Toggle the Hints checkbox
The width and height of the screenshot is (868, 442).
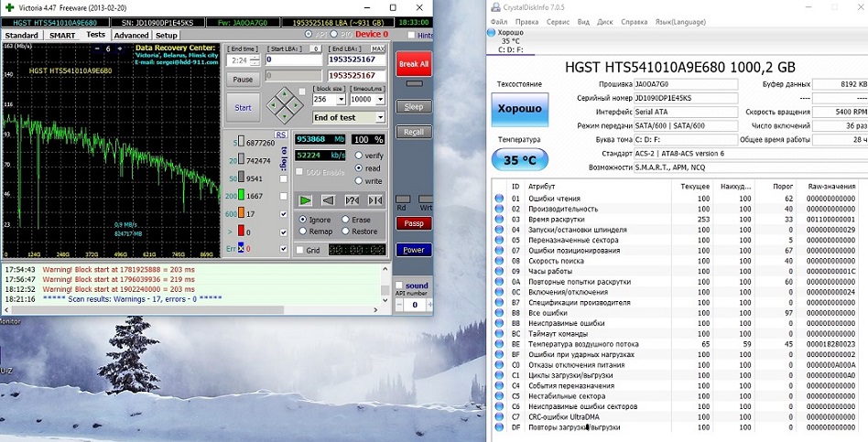[x=411, y=35]
